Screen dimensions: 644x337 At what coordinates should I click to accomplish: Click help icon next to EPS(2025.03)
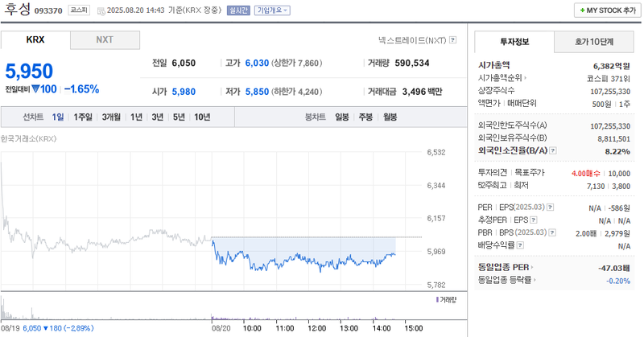click(x=551, y=208)
